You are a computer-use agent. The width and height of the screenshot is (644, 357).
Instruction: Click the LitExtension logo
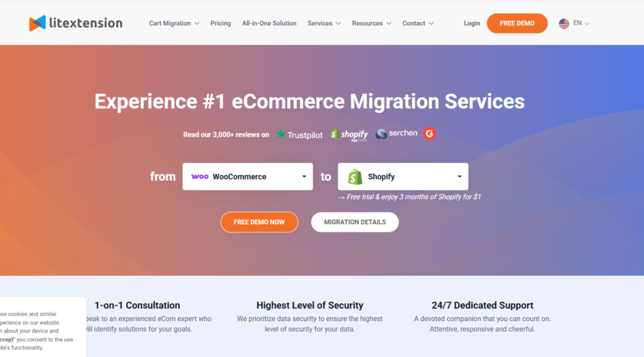(75, 23)
